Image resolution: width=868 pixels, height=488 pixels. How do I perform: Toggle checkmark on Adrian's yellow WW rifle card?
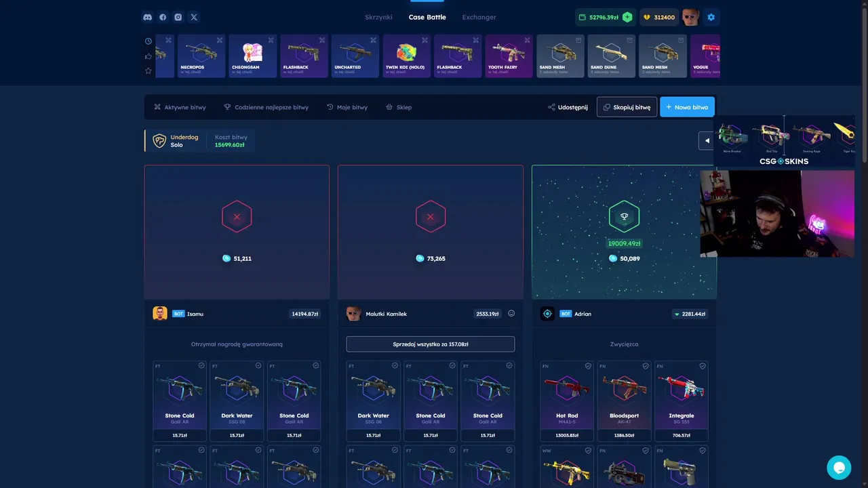(x=589, y=449)
